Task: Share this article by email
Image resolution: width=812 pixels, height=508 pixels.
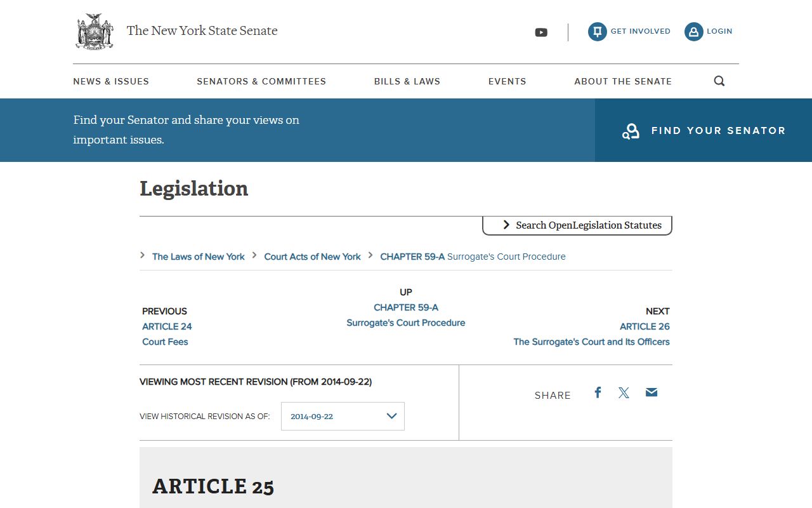Action: (652, 392)
